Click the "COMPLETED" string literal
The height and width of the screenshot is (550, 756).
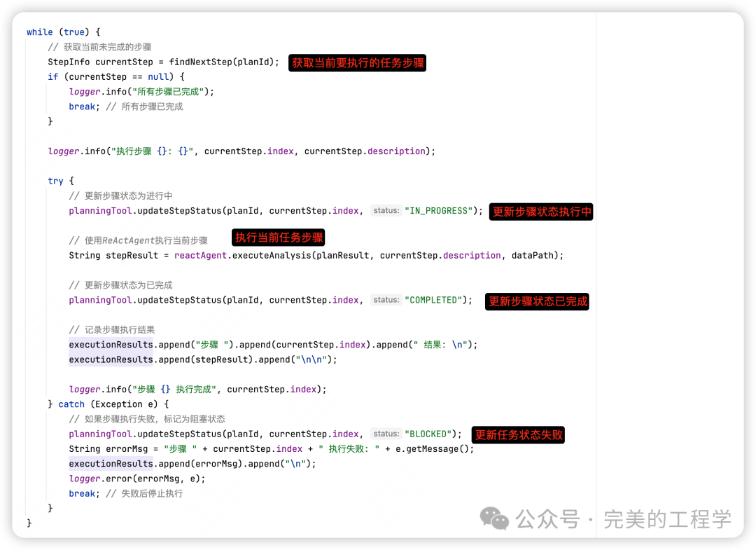click(x=434, y=300)
